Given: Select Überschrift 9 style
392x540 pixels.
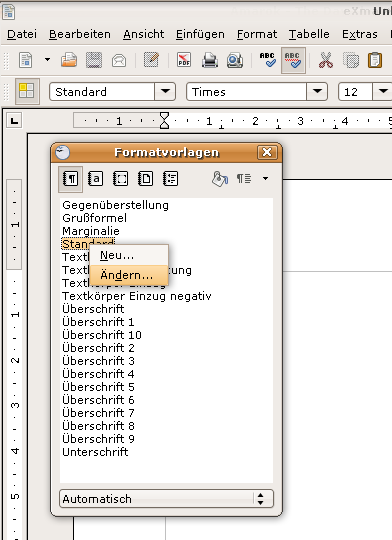Looking at the screenshot, I should [98, 439].
